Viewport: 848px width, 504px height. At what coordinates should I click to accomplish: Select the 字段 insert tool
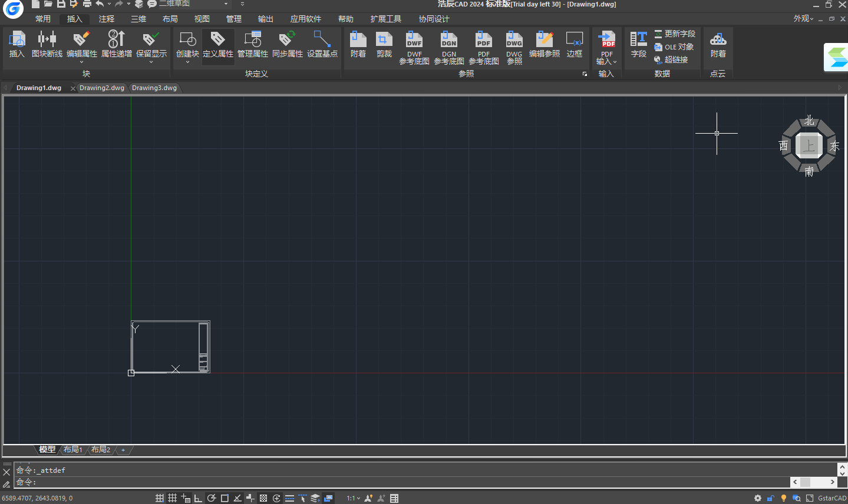pyautogui.click(x=638, y=46)
